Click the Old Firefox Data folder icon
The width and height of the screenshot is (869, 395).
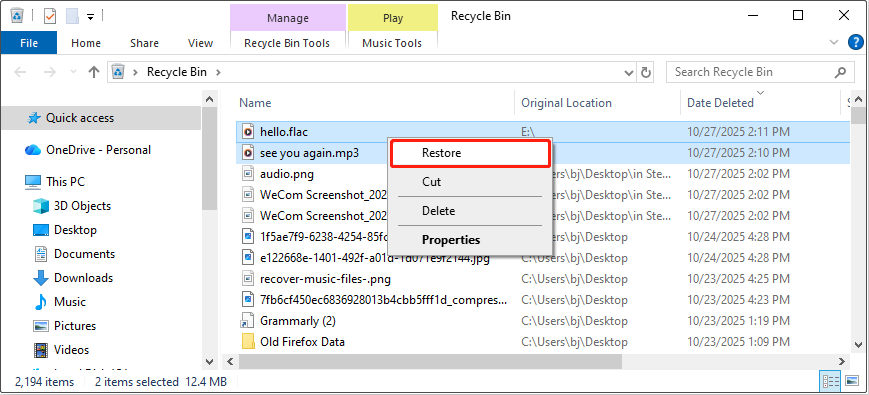248,341
